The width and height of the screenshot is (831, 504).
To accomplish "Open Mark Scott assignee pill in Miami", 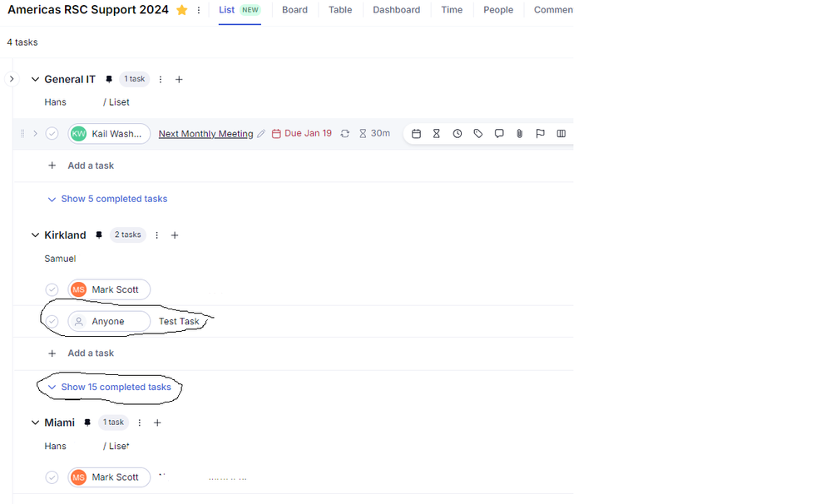I will (x=109, y=477).
